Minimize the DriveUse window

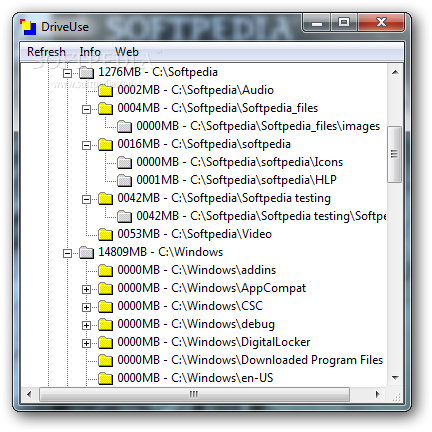[317, 23]
